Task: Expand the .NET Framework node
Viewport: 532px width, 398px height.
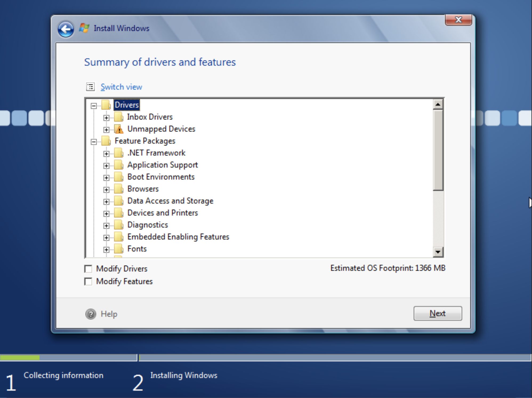Action: (106, 154)
